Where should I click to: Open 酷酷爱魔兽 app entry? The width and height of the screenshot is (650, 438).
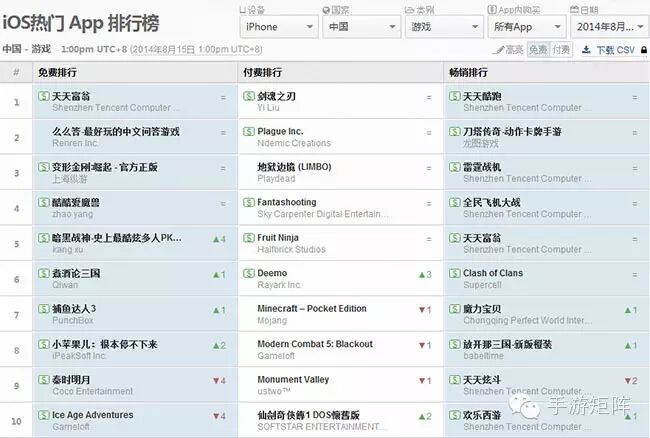pyautogui.click(x=75, y=203)
